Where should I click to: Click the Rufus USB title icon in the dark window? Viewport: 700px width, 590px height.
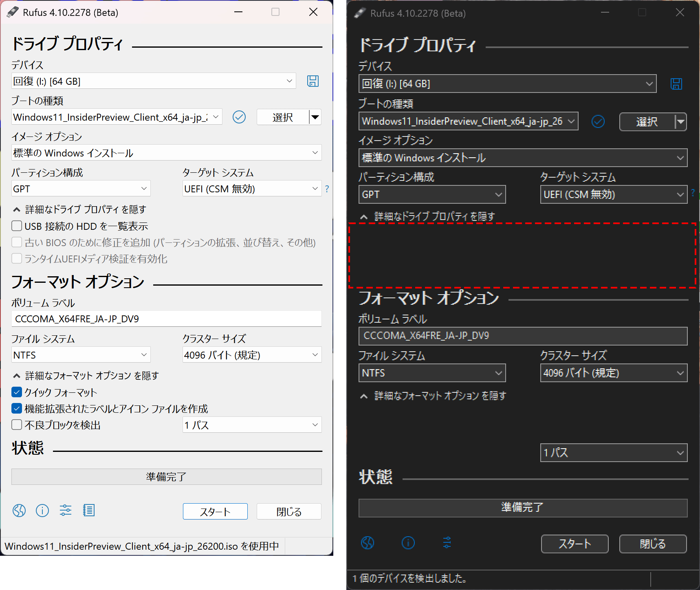click(360, 13)
